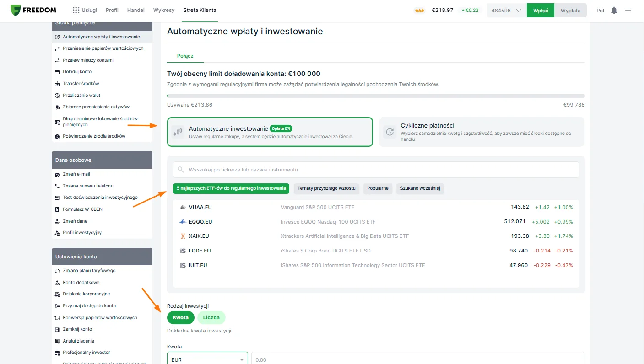Click Przeliczanie walut icon
The width and height of the screenshot is (644, 364).
57,96
